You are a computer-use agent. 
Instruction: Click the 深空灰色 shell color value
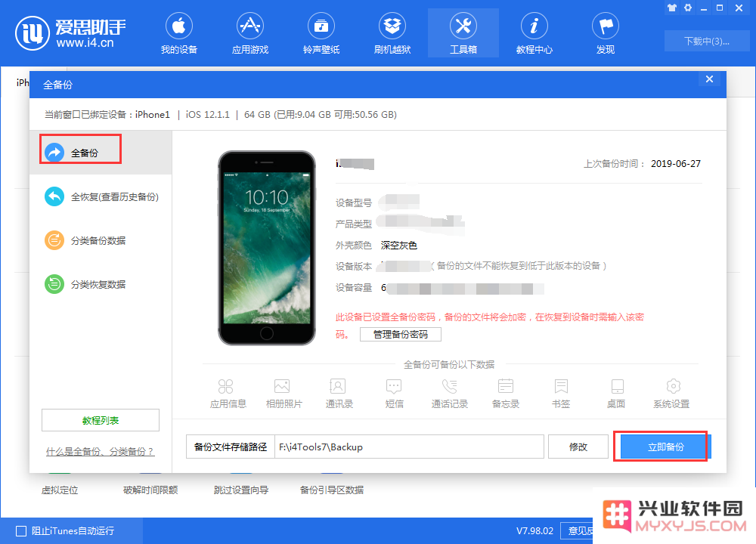398,246
